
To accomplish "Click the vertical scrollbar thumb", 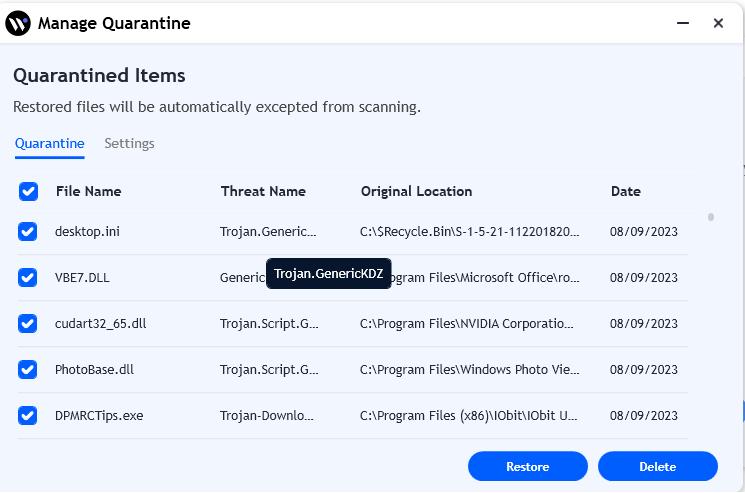I will pyautogui.click(x=711, y=216).
